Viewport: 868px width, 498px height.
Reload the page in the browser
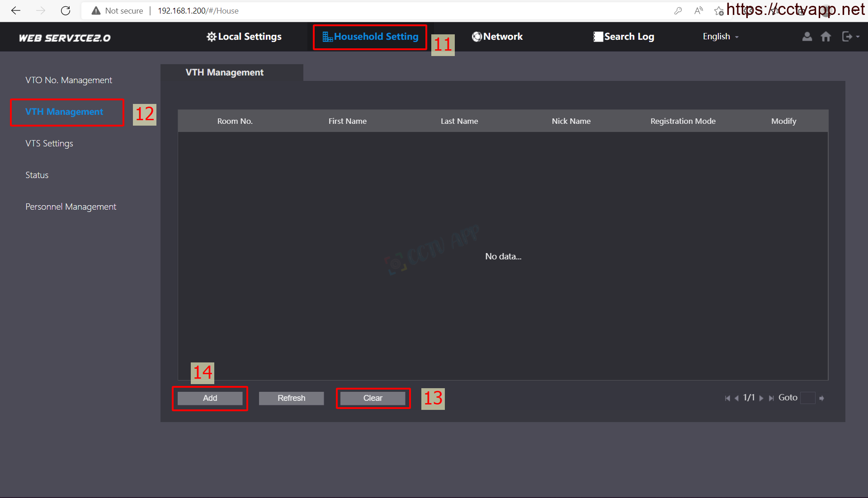[x=66, y=10]
